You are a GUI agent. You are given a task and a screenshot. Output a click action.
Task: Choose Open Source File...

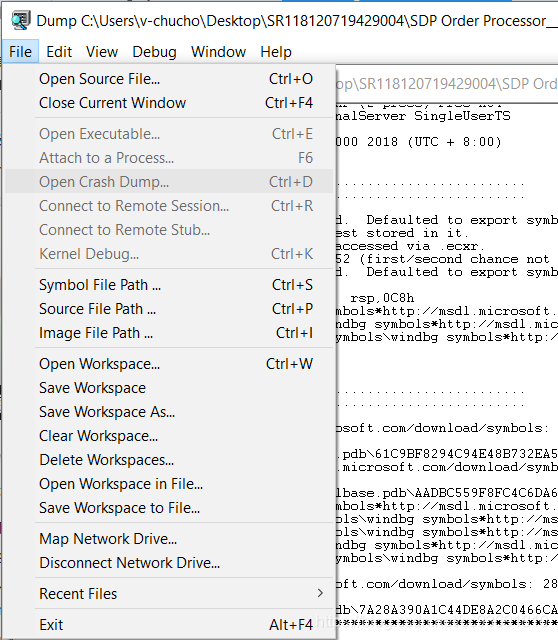169,79
